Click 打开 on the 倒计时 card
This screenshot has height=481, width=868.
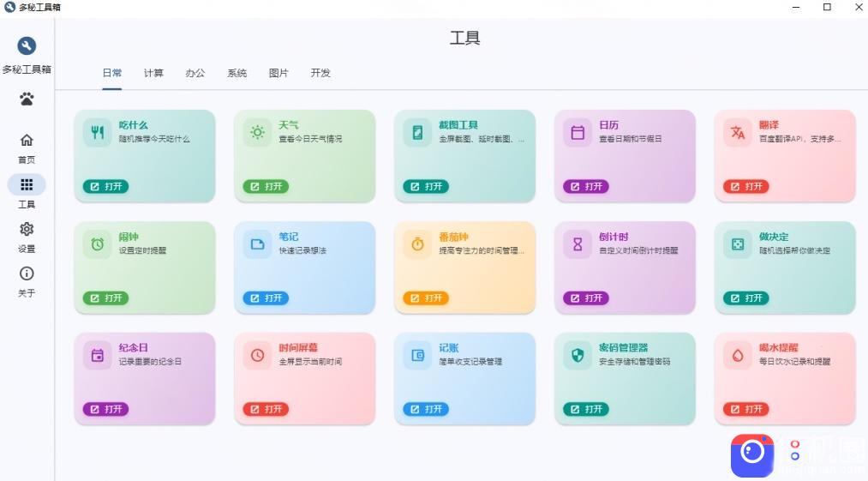coord(586,298)
